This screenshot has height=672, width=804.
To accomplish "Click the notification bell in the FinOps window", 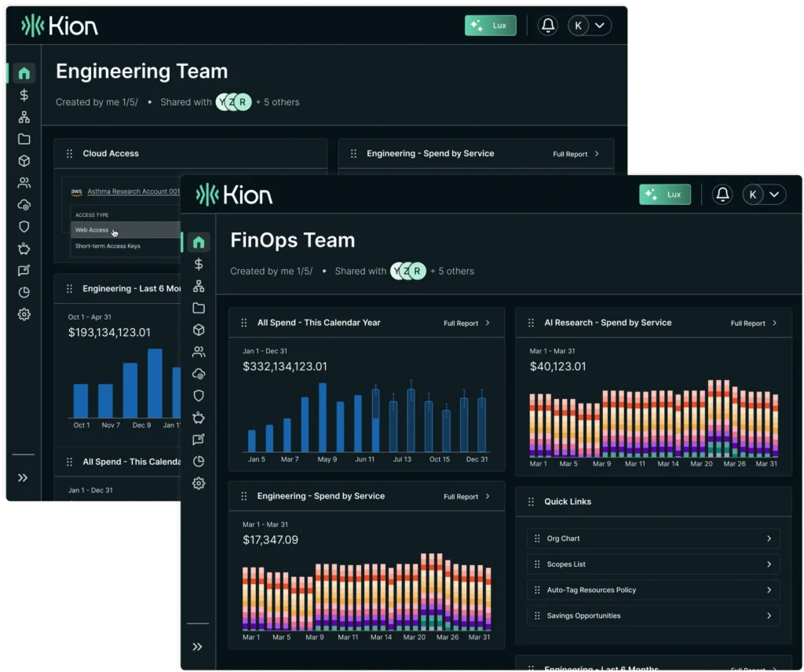I will click(722, 194).
